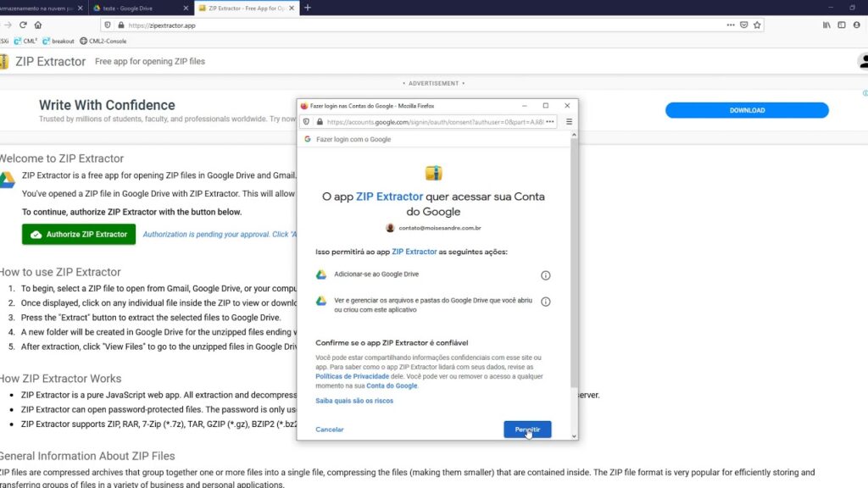Click the popup scrollbar up arrow
The width and height of the screenshot is (868, 488).
coord(574,135)
